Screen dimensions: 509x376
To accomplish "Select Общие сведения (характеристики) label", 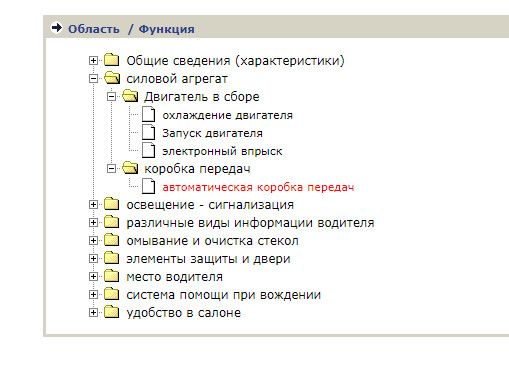I will (x=235, y=61).
